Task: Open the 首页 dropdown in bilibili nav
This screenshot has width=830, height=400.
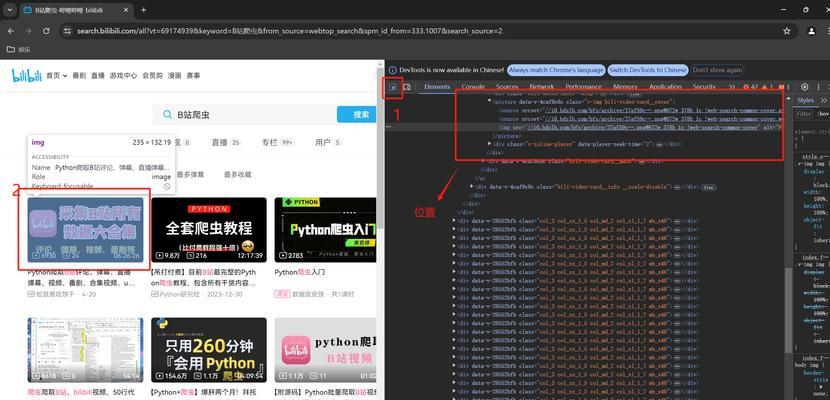Action: 57,76
